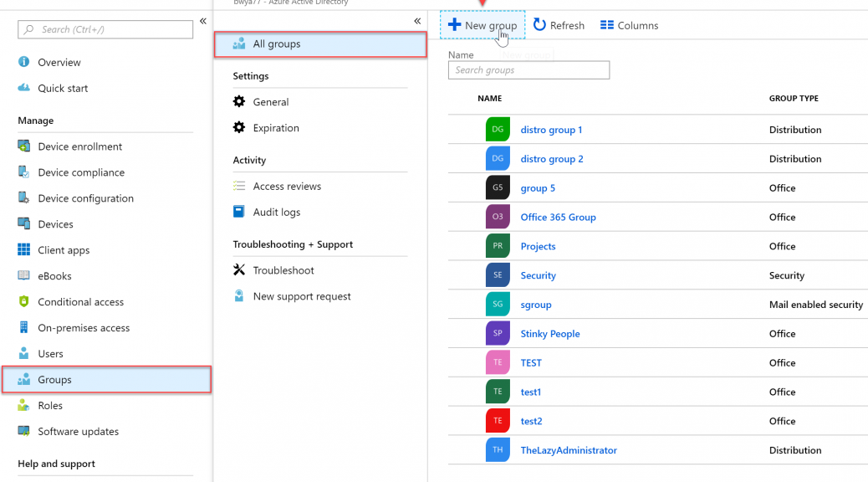Click the G5 avatar for group 5
This screenshot has width=868, height=482.
click(x=498, y=187)
